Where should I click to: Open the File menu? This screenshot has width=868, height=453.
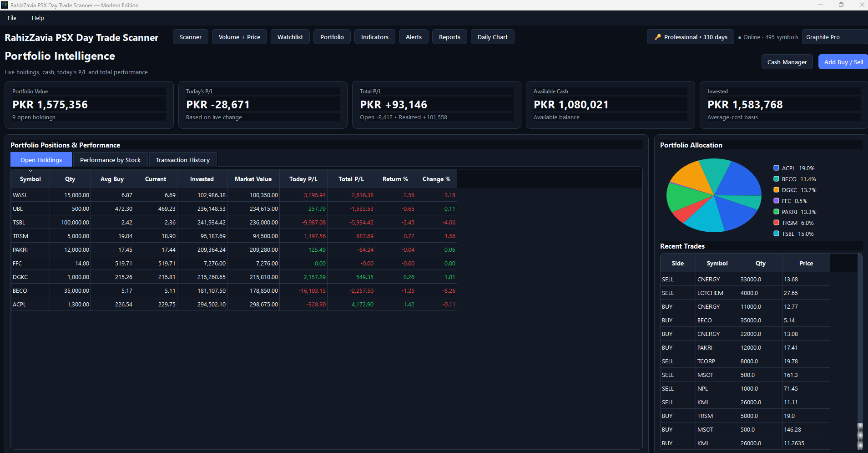pos(12,18)
